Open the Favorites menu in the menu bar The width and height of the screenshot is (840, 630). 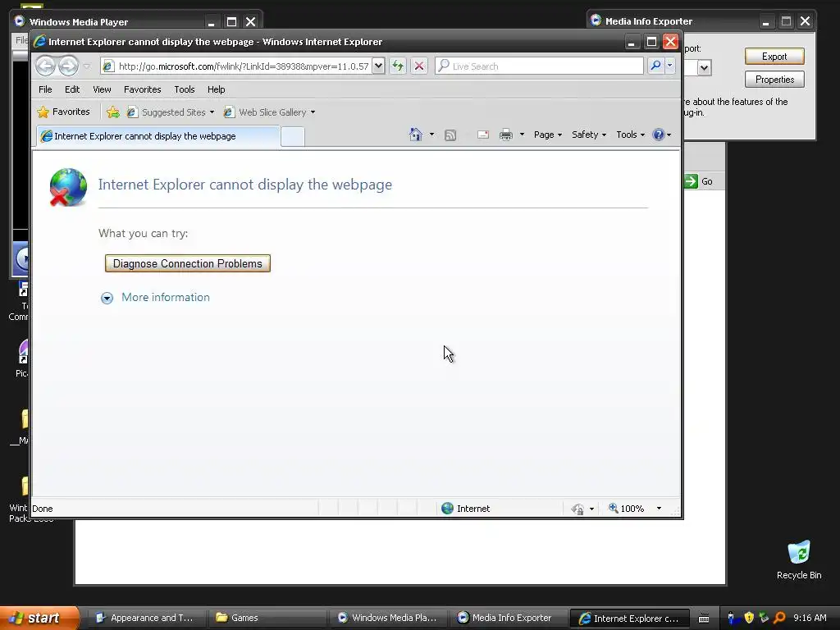click(x=143, y=89)
